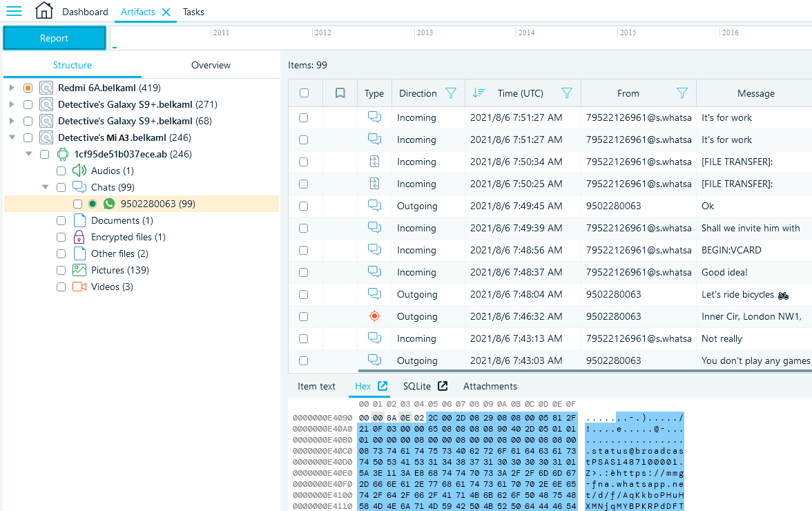This screenshot has width=812, height=511.
Task: Click the Redmi 6A disk image icon
Action: click(46, 88)
